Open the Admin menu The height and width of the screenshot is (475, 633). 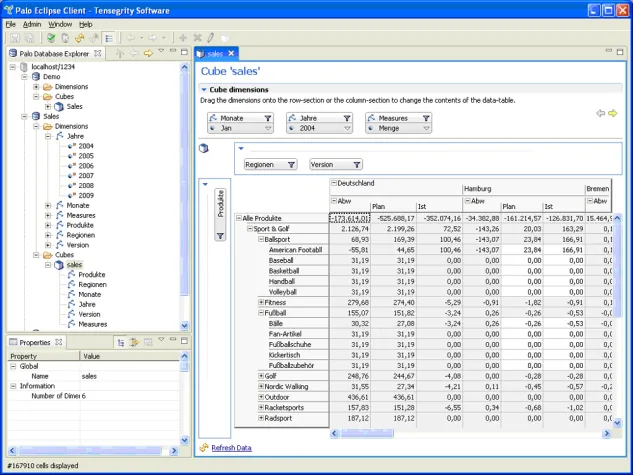[x=32, y=23]
